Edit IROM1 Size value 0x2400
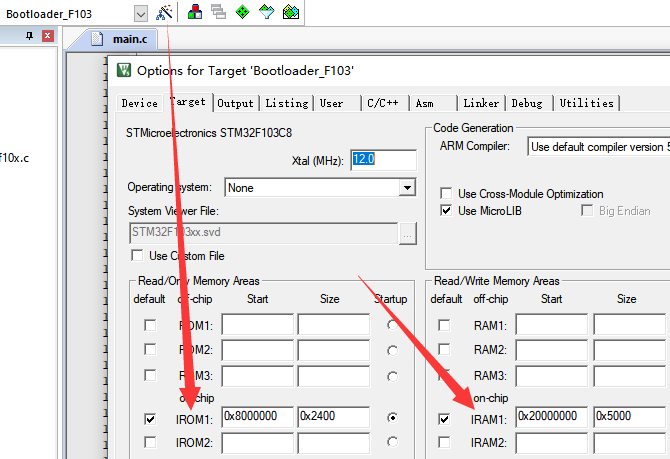 click(x=334, y=417)
